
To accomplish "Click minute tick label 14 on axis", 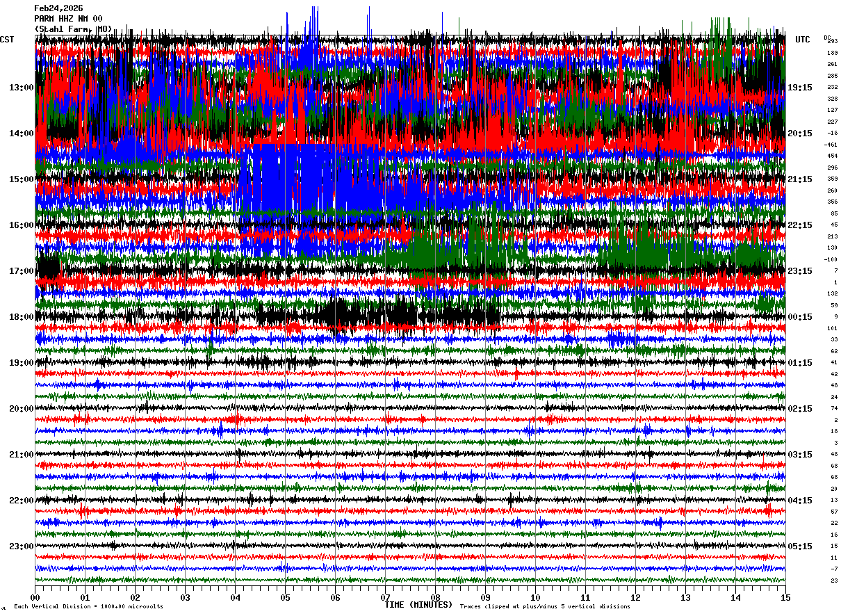I will click(735, 597).
